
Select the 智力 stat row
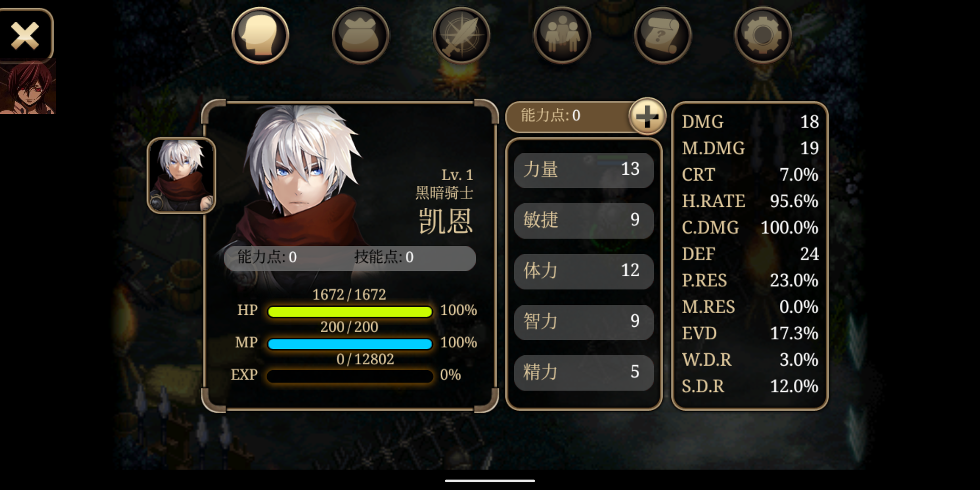583,322
